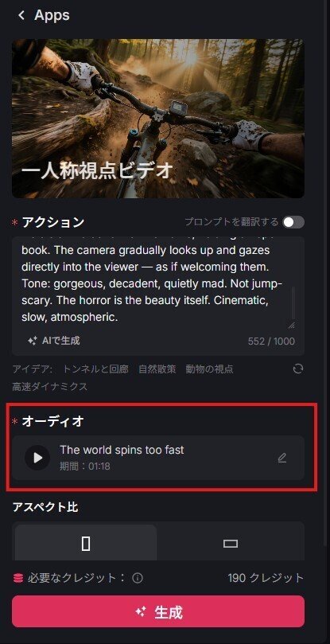Image resolution: width=330 pixels, height=644 pixels.
Task: Click the mountain bike banner image
Action: pyautogui.click(x=158, y=119)
